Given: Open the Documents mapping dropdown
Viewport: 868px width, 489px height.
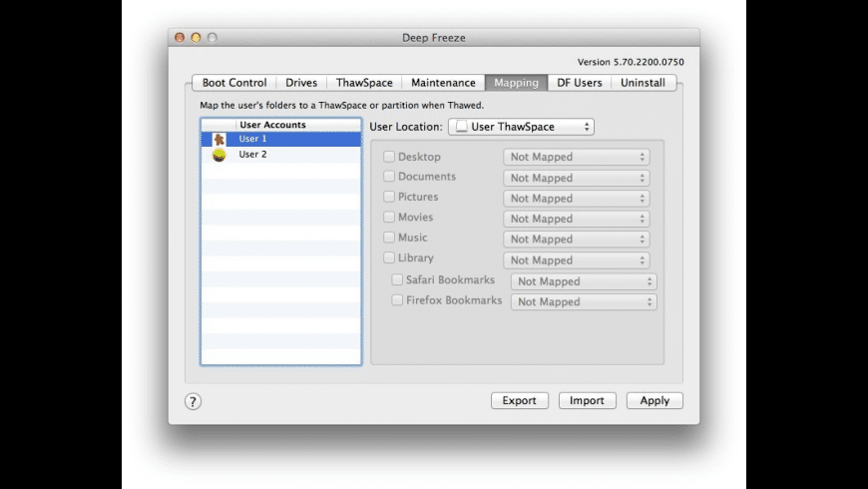Looking at the screenshot, I should coord(577,178).
